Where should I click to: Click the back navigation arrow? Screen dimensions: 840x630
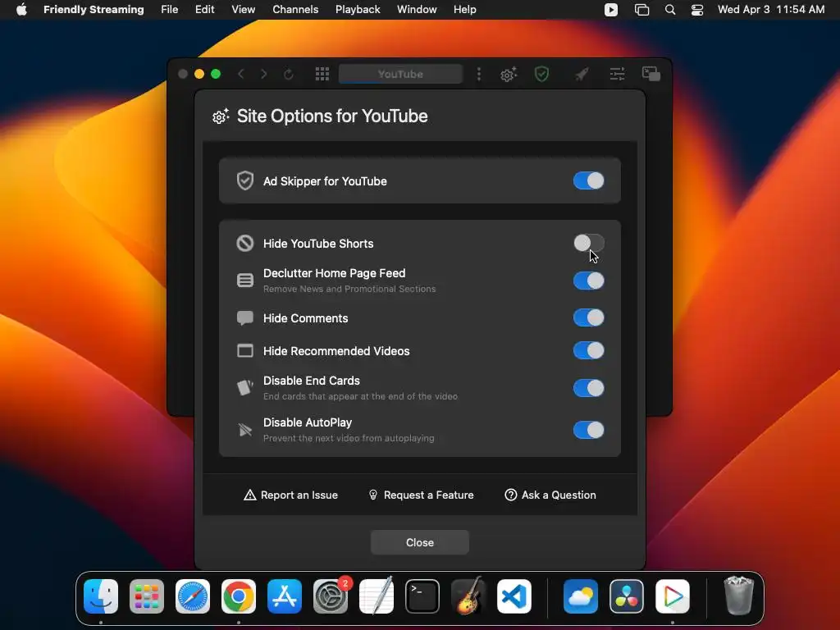coord(241,74)
